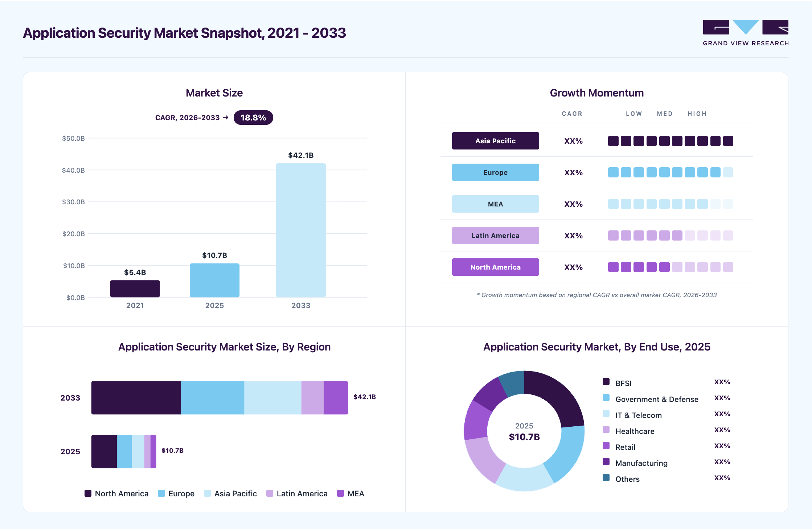812x529 pixels.
Task: Click the 2025 market size bar
Action: (214, 280)
